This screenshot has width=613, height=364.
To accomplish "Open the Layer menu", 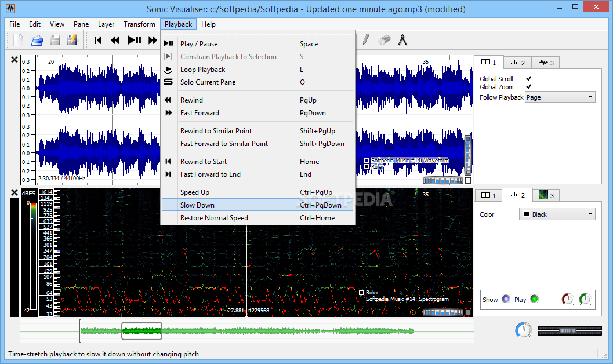I will click(x=106, y=24).
